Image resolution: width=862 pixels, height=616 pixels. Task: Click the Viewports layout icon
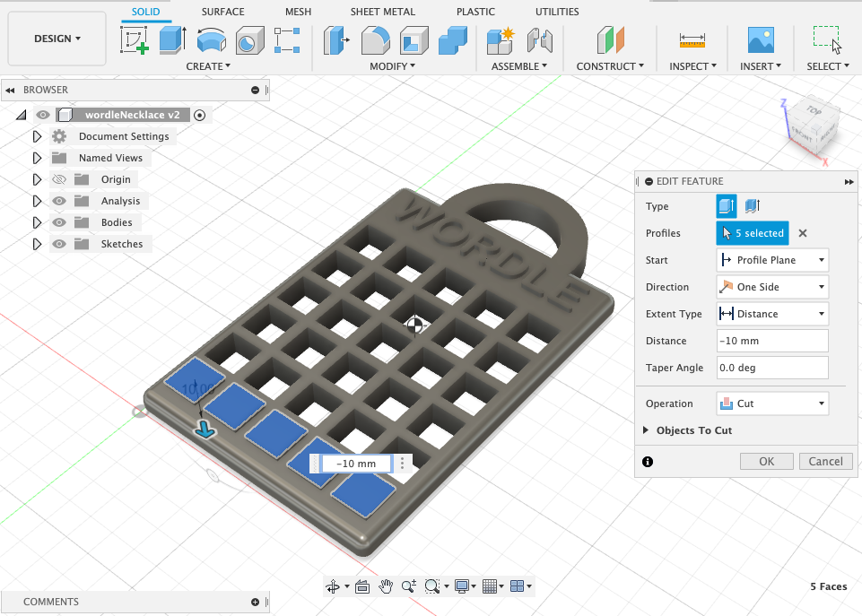pyautogui.click(x=517, y=586)
